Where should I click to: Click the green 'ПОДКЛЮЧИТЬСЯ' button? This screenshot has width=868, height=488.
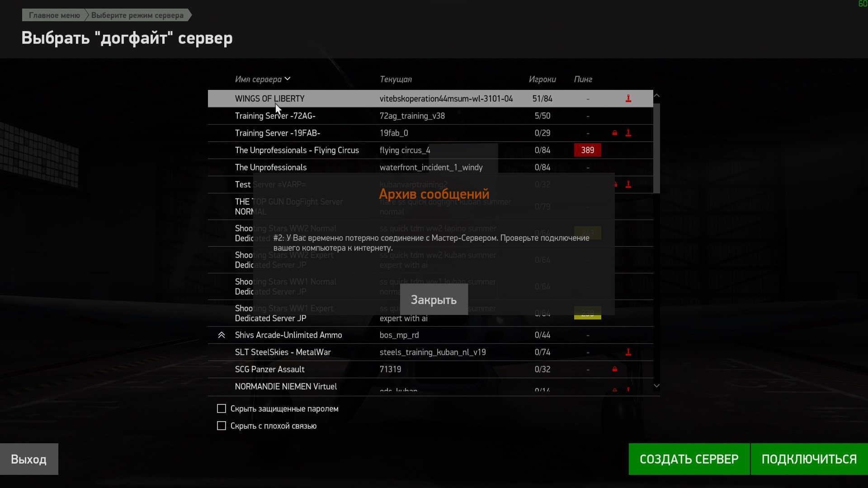(x=809, y=459)
